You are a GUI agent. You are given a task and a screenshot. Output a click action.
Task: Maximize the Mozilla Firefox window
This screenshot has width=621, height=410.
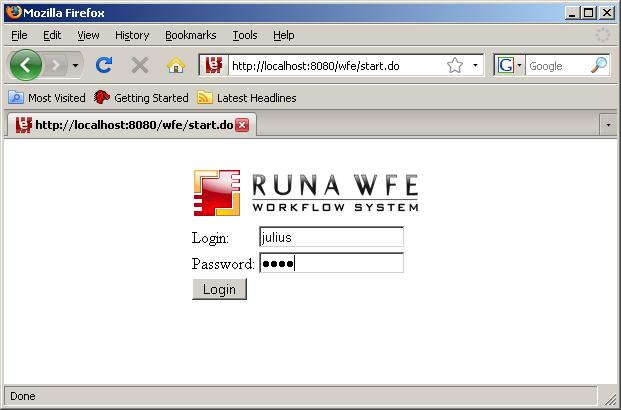589,13
